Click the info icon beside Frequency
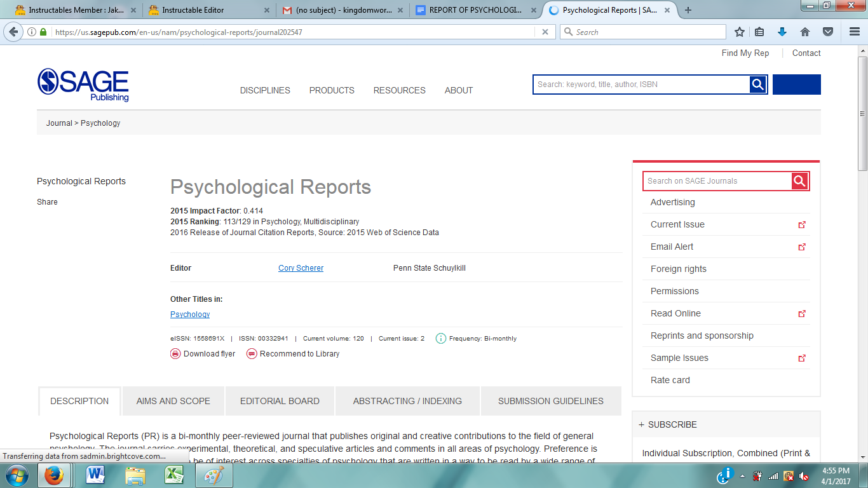 pos(440,338)
